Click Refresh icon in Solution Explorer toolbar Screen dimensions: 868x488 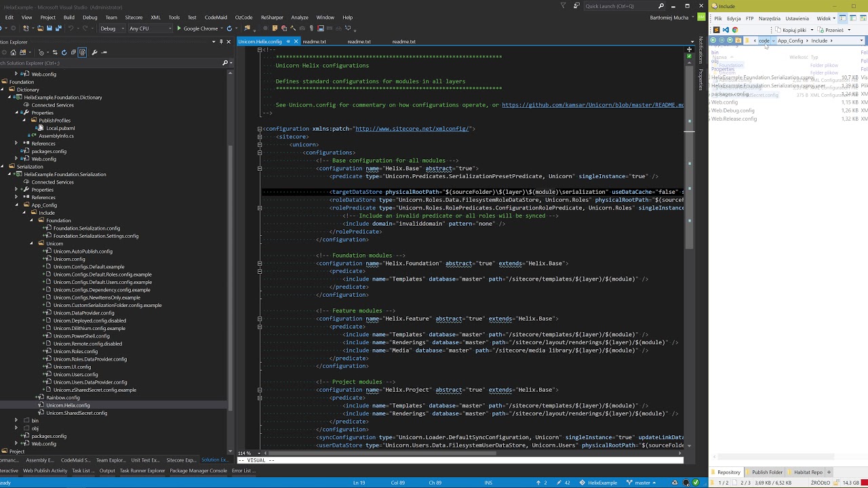point(64,52)
